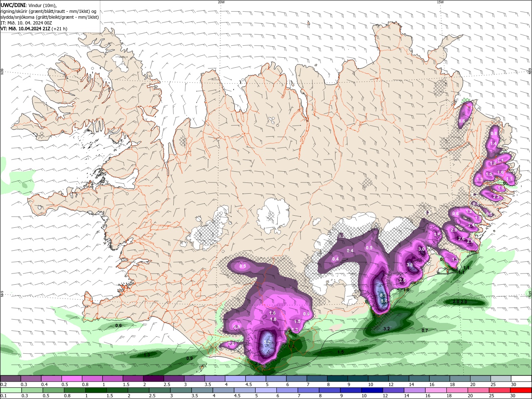
Task: Click the '0.9' rain value off the southwest coast
Action: click(x=190, y=358)
